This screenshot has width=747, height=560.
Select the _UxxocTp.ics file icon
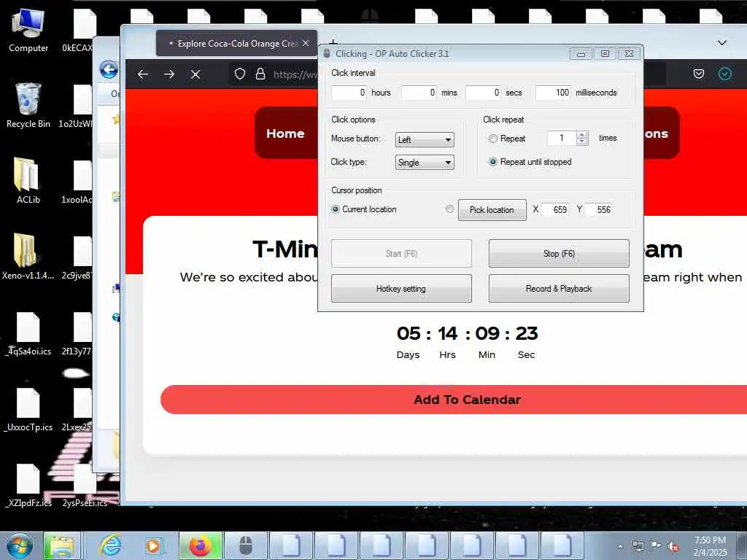(x=28, y=409)
